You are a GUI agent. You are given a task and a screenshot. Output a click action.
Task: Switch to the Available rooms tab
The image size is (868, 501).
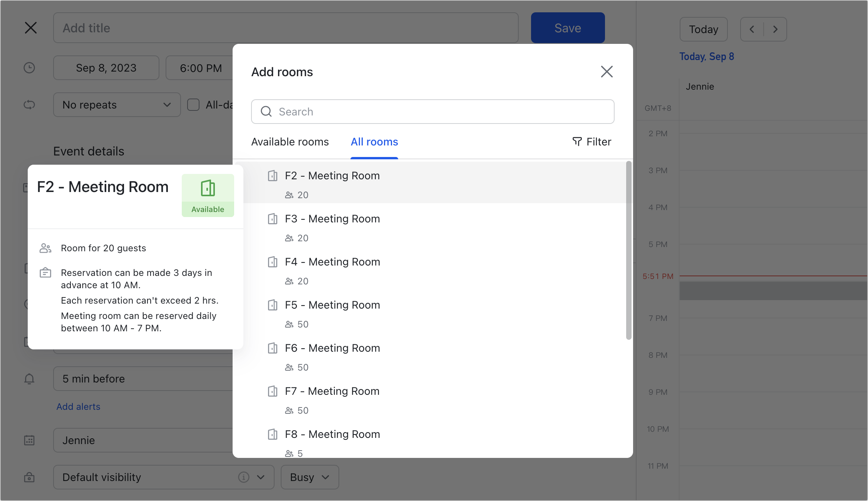tap(290, 142)
